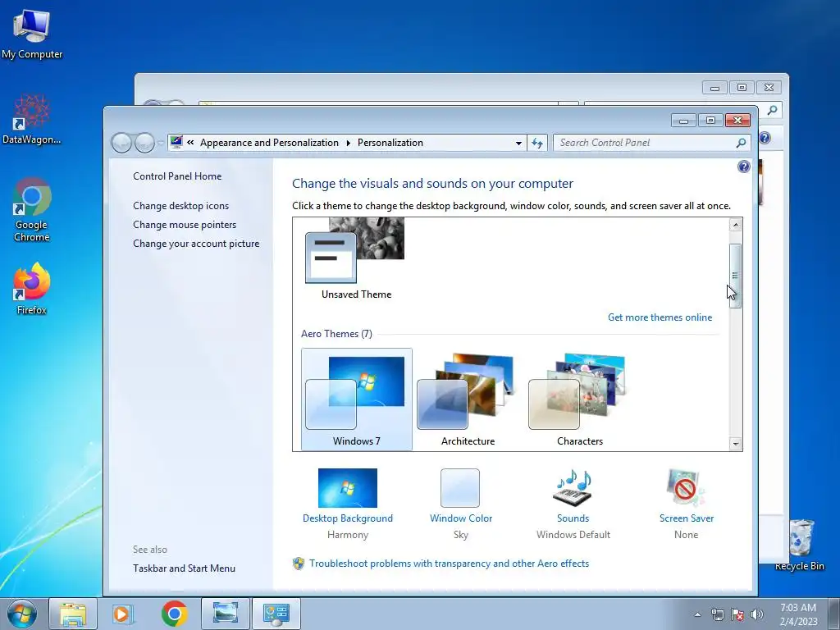The image size is (840, 630).
Task: Maximize the back Explorer window
Action: pyautogui.click(x=742, y=87)
